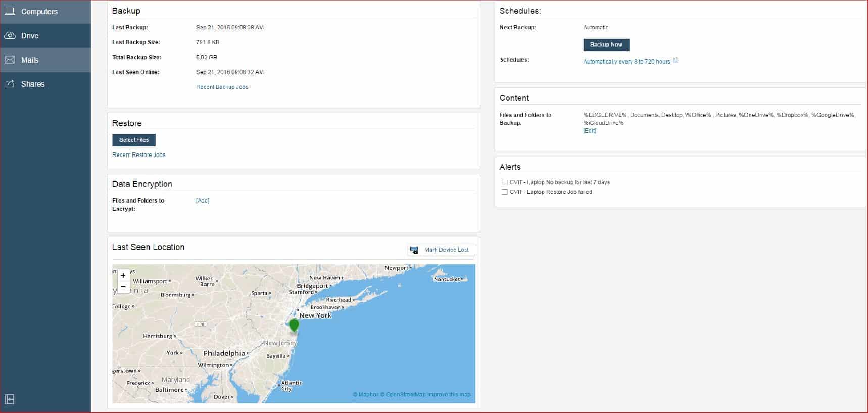Add files and folders to encrypt
Image resolution: width=868 pixels, height=413 pixels.
[202, 201]
